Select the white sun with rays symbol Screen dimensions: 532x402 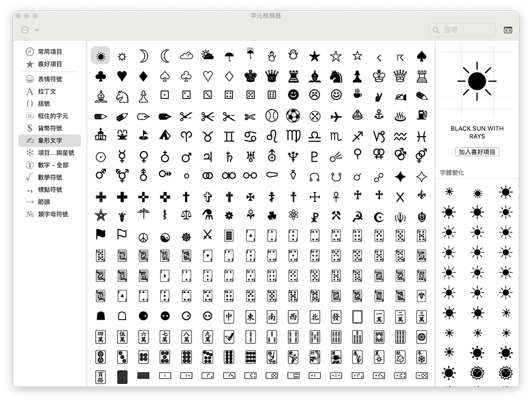click(122, 56)
